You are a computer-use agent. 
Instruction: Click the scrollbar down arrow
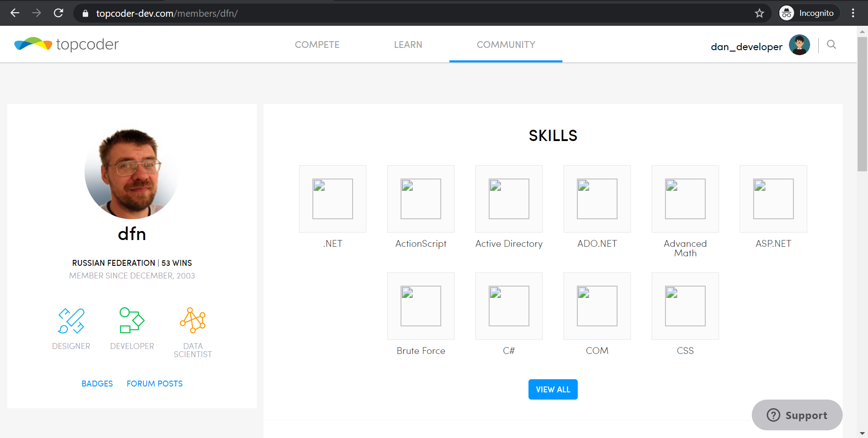click(862, 433)
